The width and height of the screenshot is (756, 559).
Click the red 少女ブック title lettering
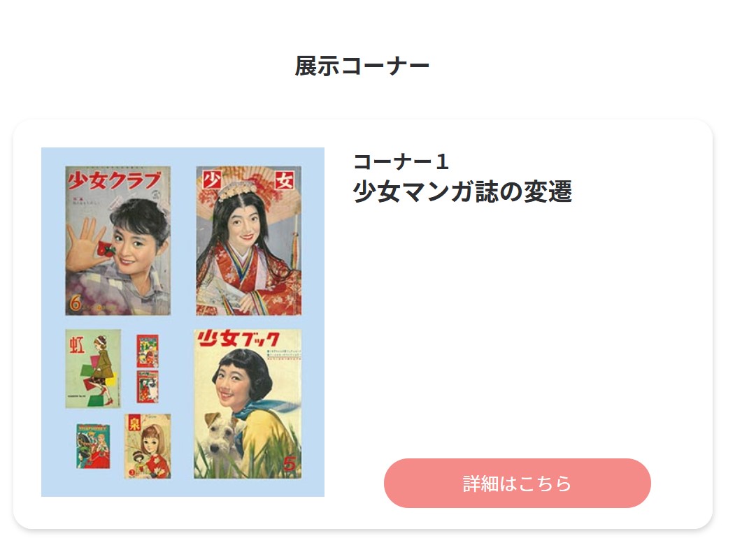point(238,339)
